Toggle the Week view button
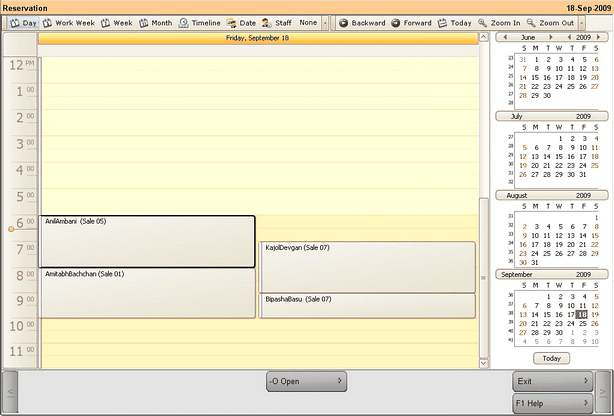614x416 pixels. [x=117, y=22]
